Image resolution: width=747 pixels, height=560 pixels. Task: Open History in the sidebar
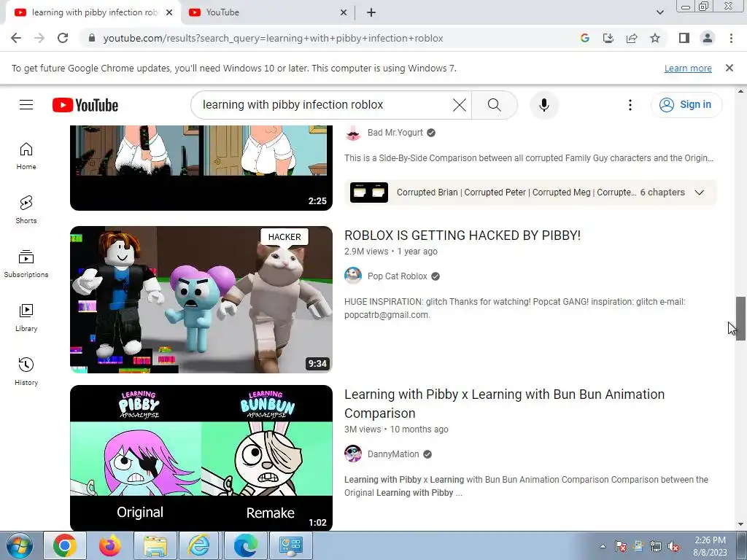26,371
